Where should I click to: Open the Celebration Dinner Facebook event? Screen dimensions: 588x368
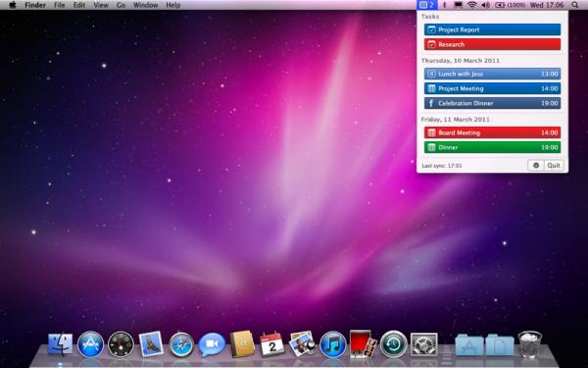(492, 103)
